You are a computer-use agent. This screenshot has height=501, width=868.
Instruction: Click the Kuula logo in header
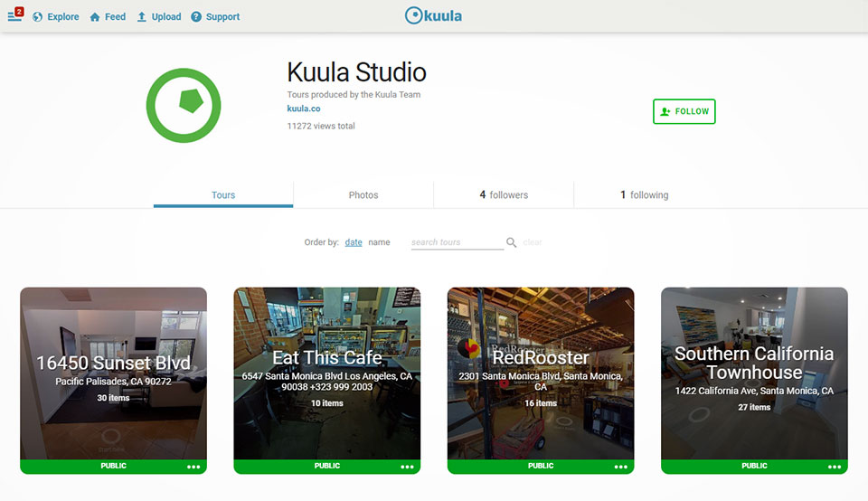433,15
